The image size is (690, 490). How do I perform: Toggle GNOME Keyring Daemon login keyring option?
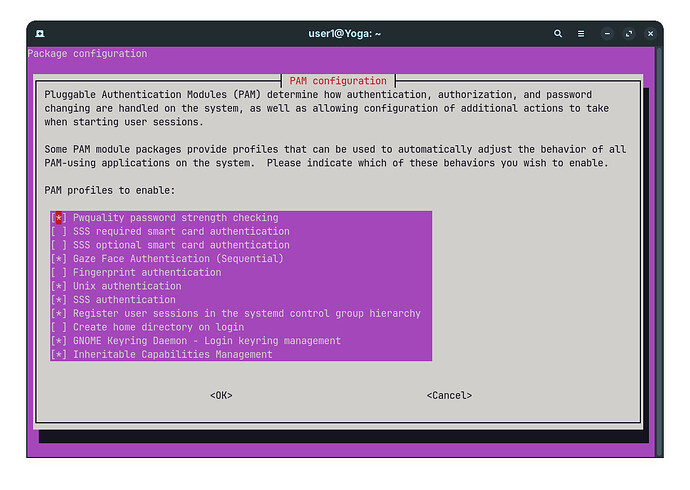[241, 340]
